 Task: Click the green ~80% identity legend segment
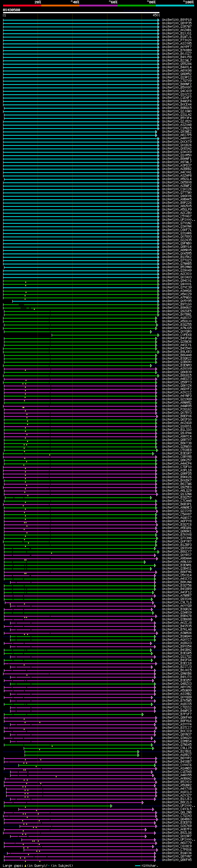click(137, 6)
